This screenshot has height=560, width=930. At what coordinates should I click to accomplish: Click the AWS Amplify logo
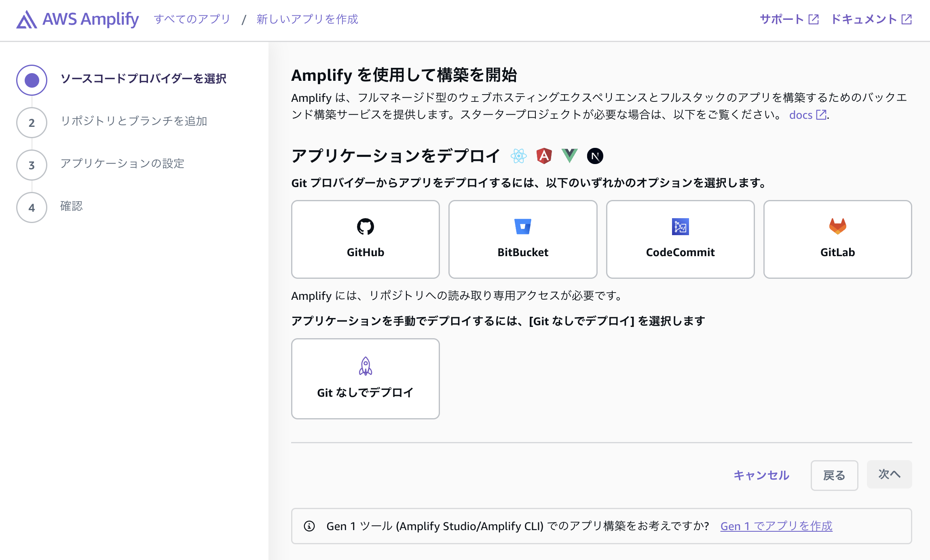[77, 19]
